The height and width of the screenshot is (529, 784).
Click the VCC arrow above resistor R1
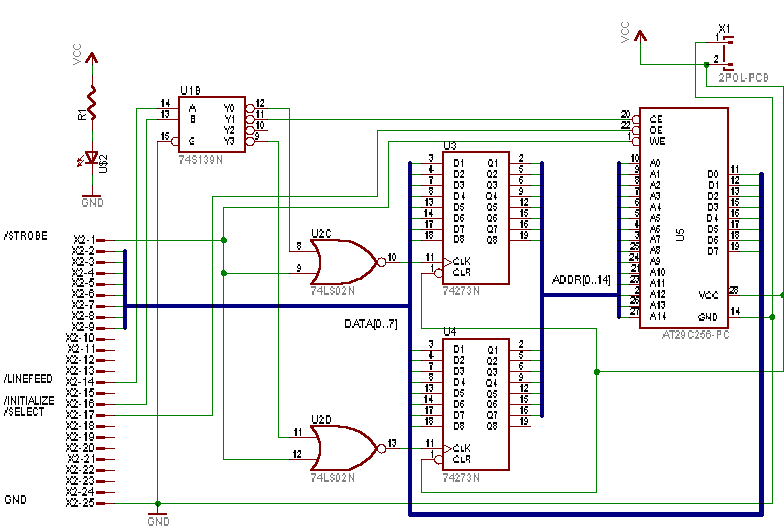pos(92,58)
